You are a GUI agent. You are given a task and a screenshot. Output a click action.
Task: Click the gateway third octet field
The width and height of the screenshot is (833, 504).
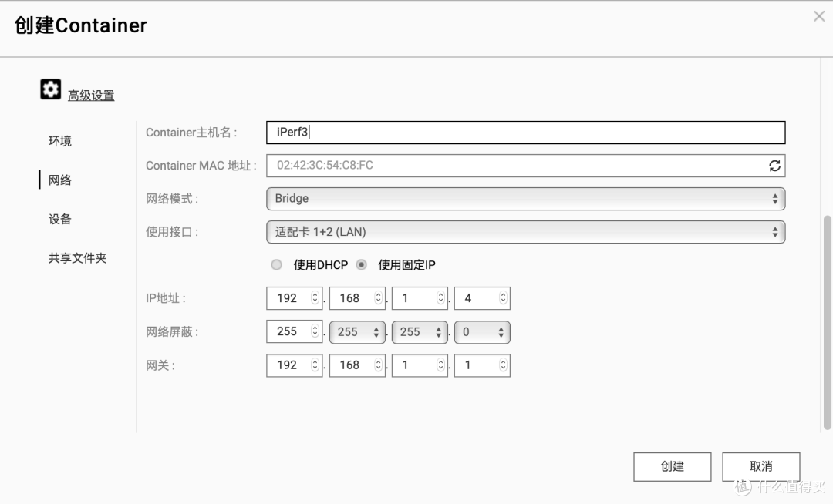420,365
